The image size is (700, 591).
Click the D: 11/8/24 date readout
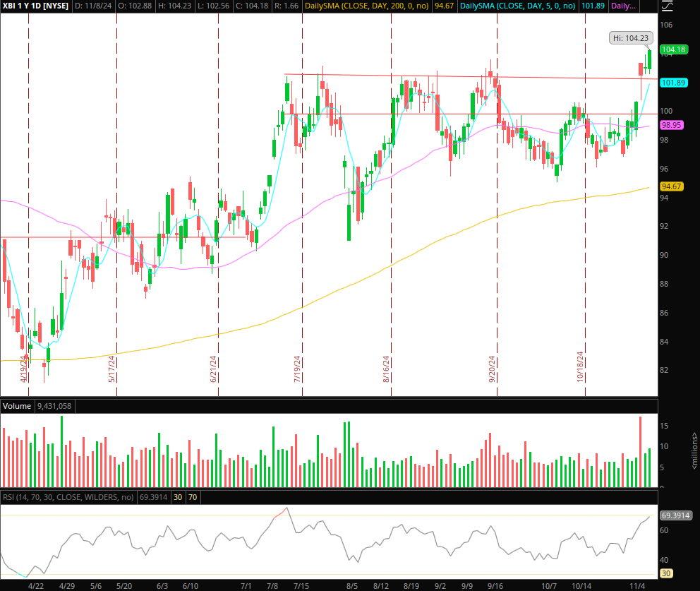93,6
